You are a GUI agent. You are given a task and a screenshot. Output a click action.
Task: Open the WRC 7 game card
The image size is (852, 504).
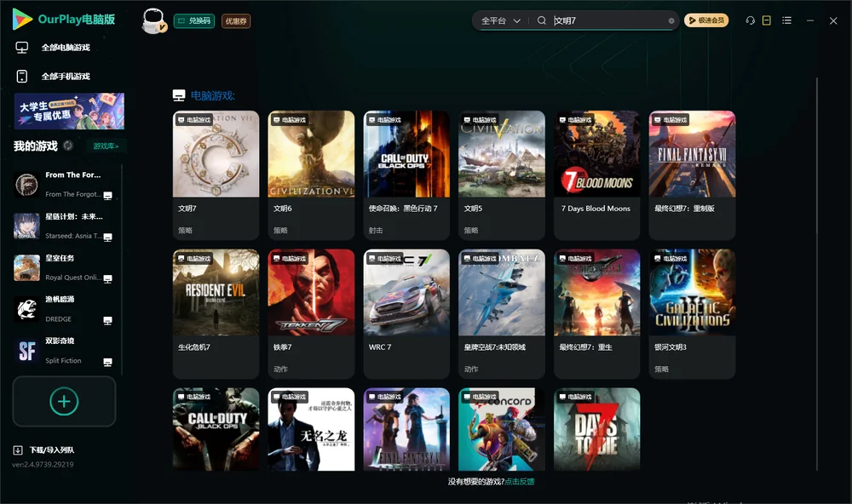tap(406, 313)
